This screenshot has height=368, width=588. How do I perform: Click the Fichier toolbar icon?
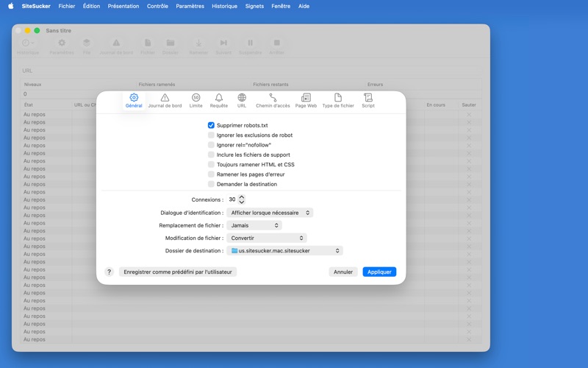coord(148,43)
